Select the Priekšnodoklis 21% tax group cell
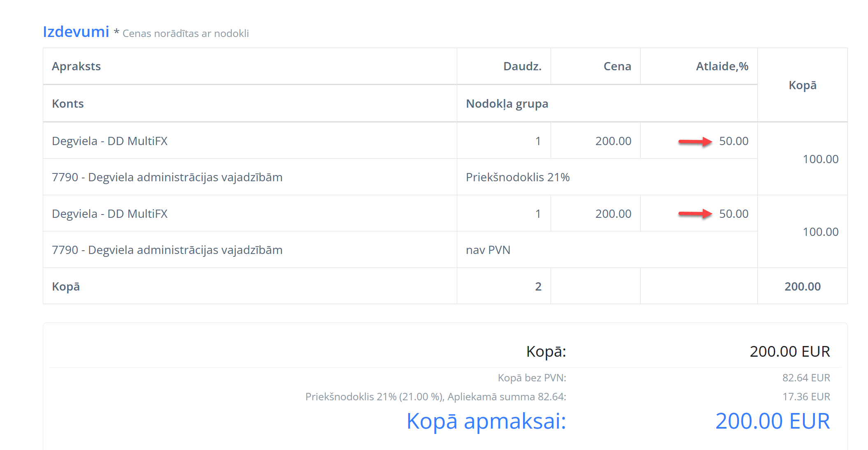Viewport: 868px width, 450px height. pos(518,178)
